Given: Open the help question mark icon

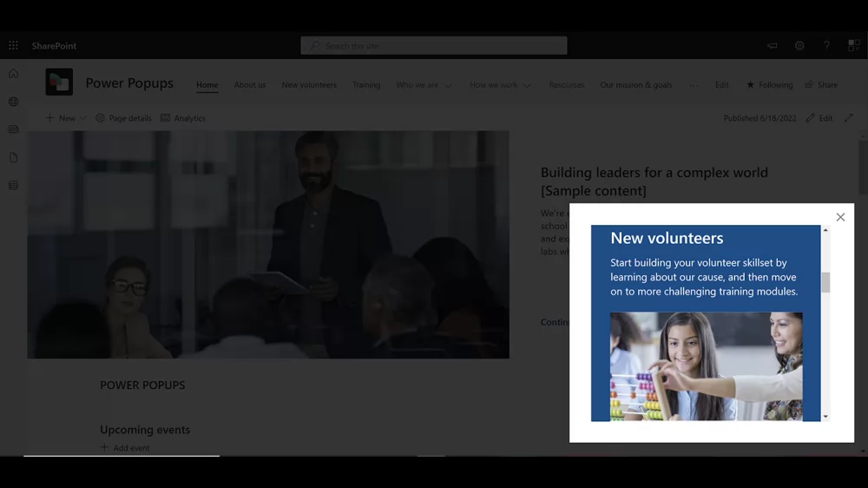Looking at the screenshot, I should click(826, 45).
